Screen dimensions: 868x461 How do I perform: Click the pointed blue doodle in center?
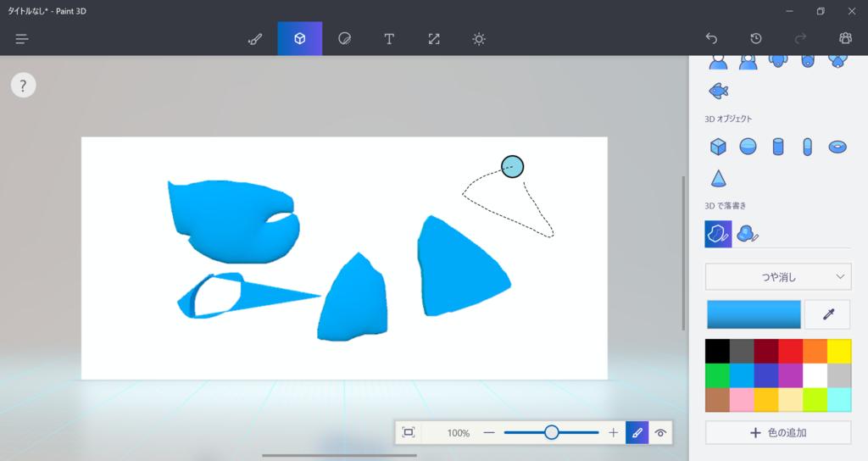(x=353, y=299)
